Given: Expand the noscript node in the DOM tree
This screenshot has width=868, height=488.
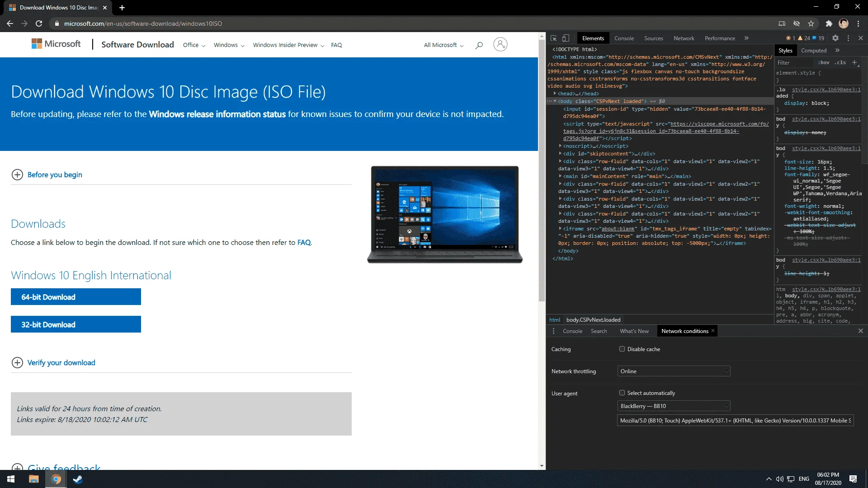Looking at the screenshot, I should tap(560, 146).
